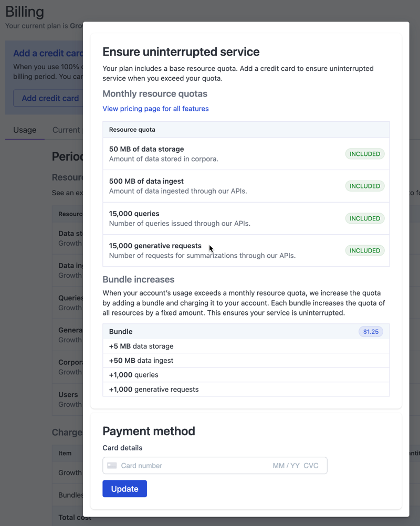
Task: Click the INCLUDED badge for data ingest quota
Action: tap(364, 186)
